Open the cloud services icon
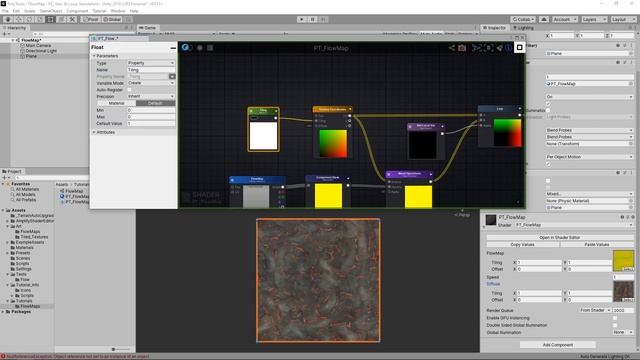The image size is (640, 360). tap(544, 19)
